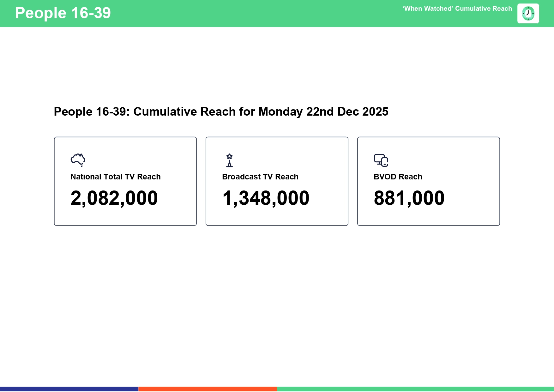The height and width of the screenshot is (392, 554).
Task: Click the orange segment of footer bar
Action: 208,389
